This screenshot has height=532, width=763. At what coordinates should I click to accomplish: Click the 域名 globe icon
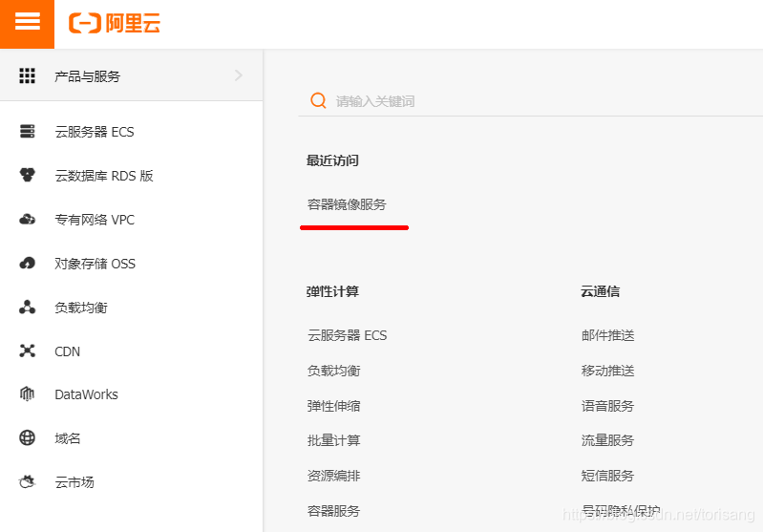coord(28,438)
